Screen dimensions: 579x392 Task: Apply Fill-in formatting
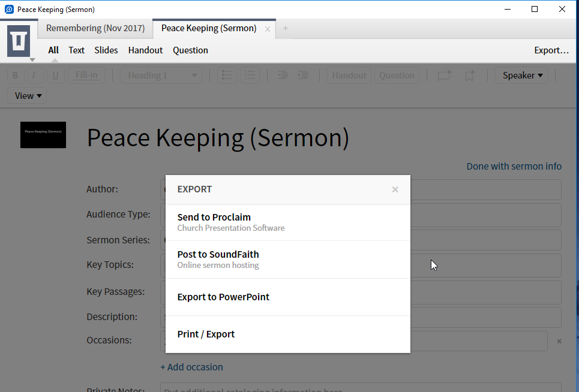86,76
